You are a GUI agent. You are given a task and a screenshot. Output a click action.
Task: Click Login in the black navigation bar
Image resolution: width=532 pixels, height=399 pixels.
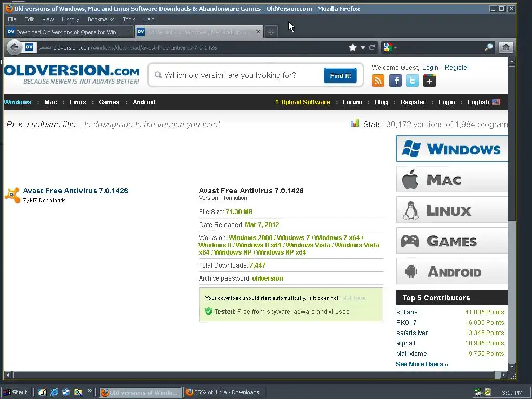click(x=446, y=102)
